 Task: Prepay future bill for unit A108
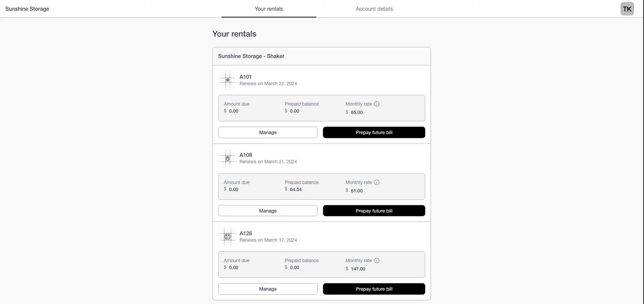(x=374, y=211)
